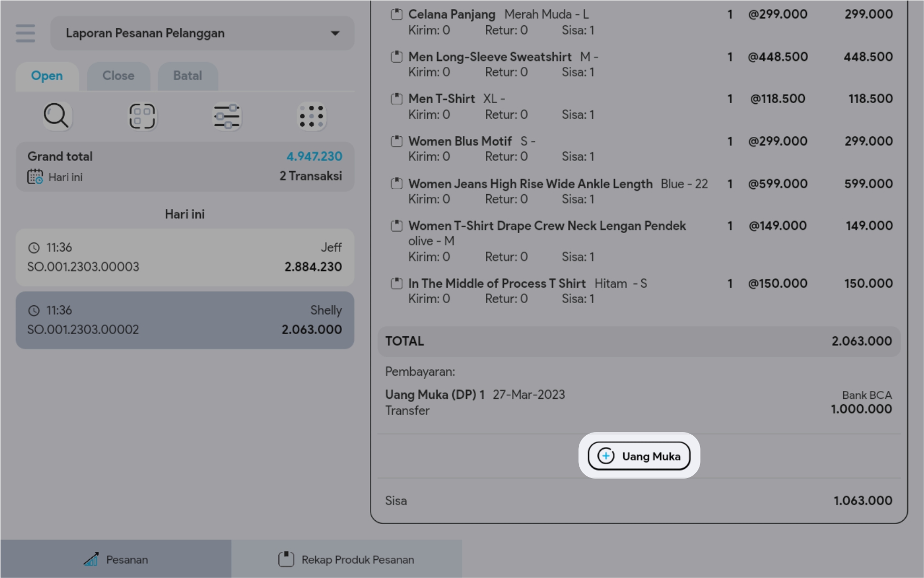The height and width of the screenshot is (578, 924).
Task: Add a new Uang Muka payment
Action: pyautogui.click(x=639, y=456)
